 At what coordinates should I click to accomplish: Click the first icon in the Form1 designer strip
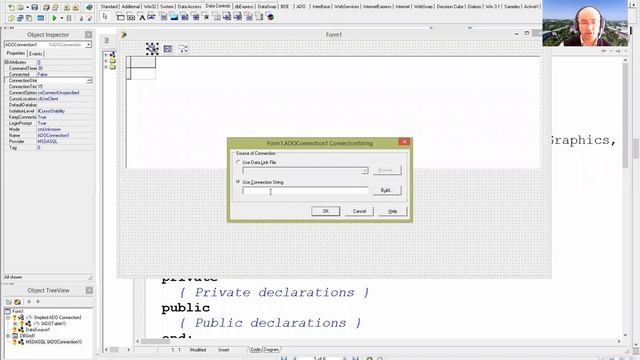[152, 49]
